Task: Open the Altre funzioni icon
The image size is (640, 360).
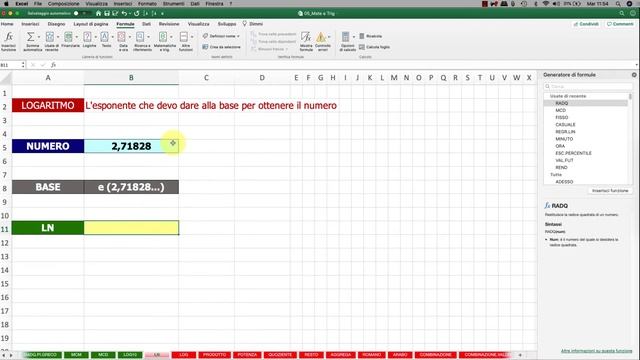Action: [x=184, y=37]
